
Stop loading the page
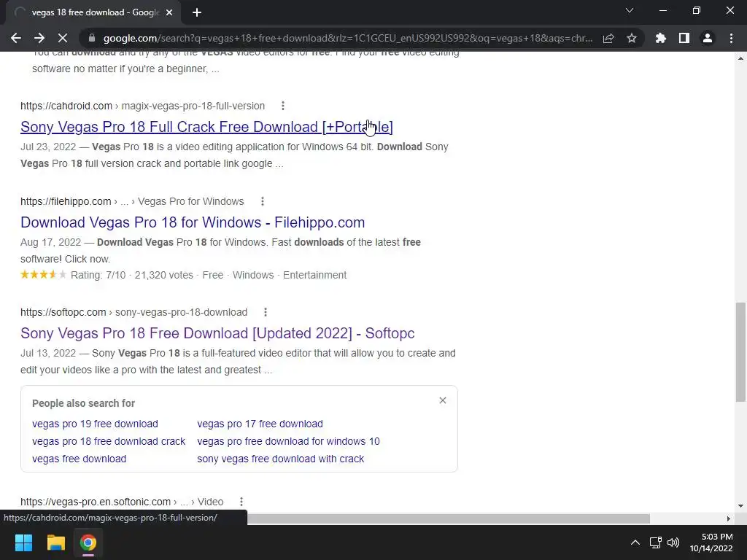point(63,38)
